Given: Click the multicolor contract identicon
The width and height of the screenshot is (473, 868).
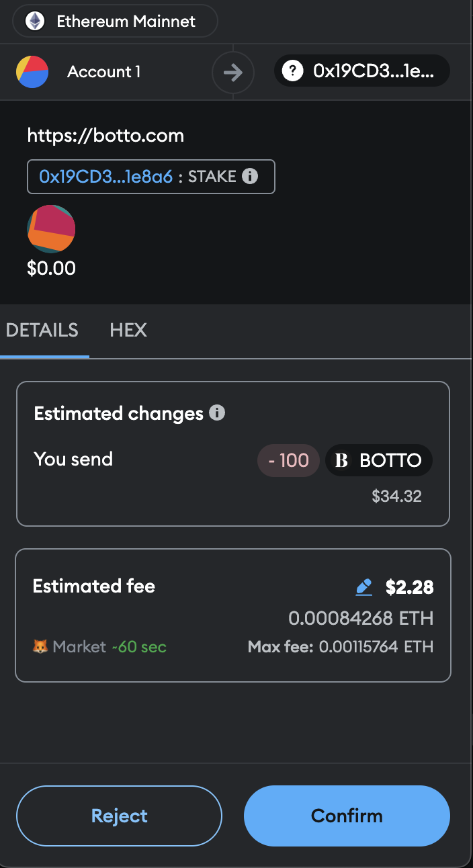Looking at the screenshot, I should [x=51, y=229].
